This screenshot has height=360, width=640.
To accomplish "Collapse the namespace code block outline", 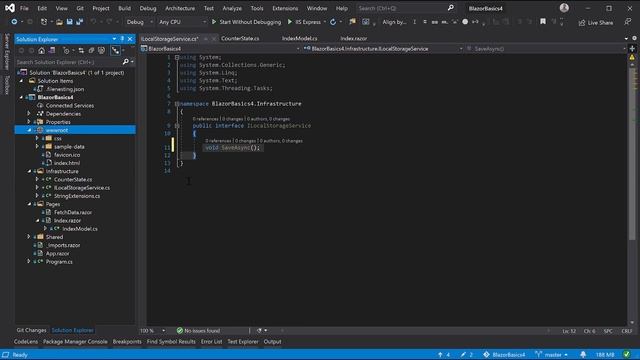I will [177, 104].
